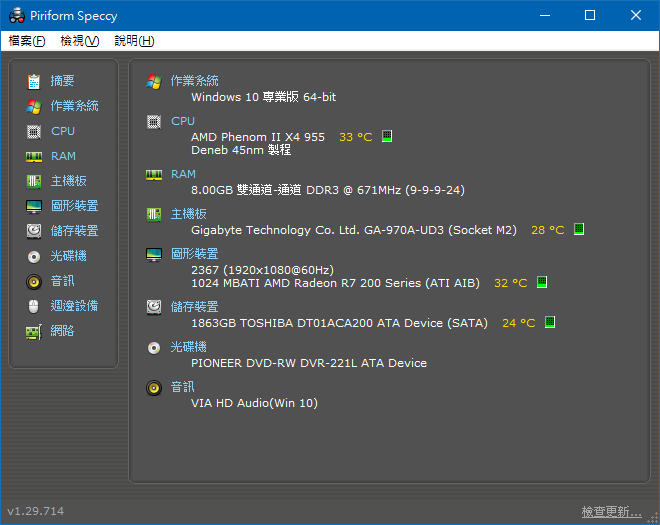The width and height of the screenshot is (660, 525).
Task: Click the 摘要 clipboard icon in sidebar
Action: point(34,81)
